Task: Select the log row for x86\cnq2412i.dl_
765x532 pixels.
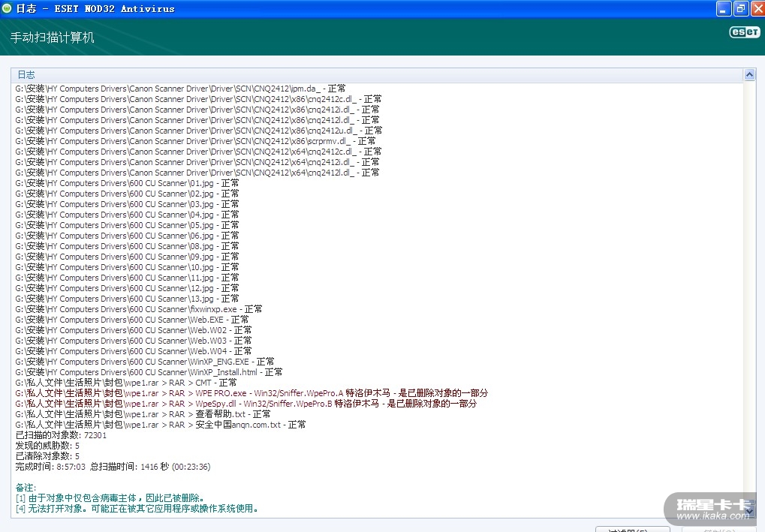Action: (x=197, y=110)
